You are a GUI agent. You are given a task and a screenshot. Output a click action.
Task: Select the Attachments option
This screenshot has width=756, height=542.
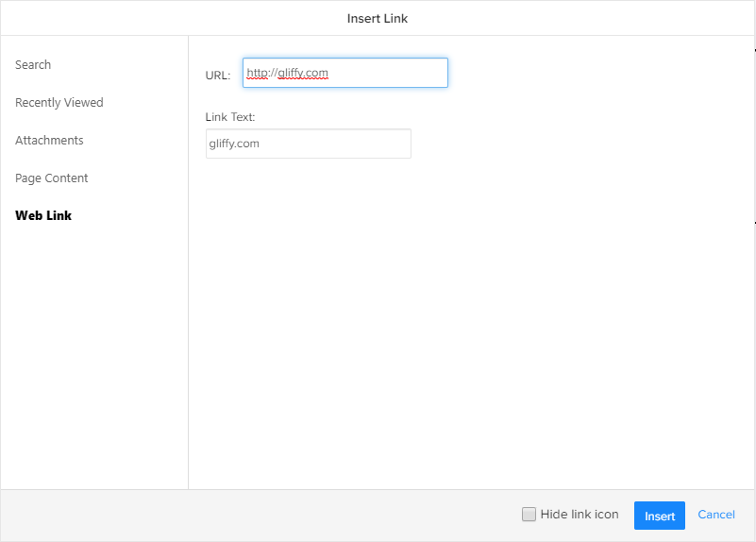tap(49, 141)
